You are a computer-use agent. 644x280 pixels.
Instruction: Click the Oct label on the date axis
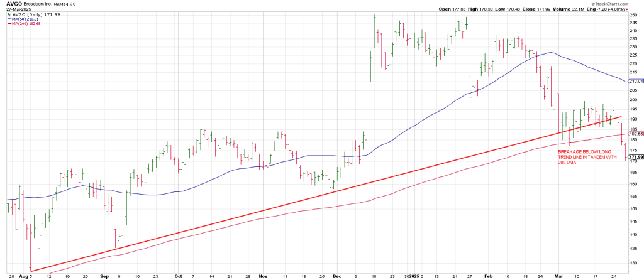click(179, 275)
